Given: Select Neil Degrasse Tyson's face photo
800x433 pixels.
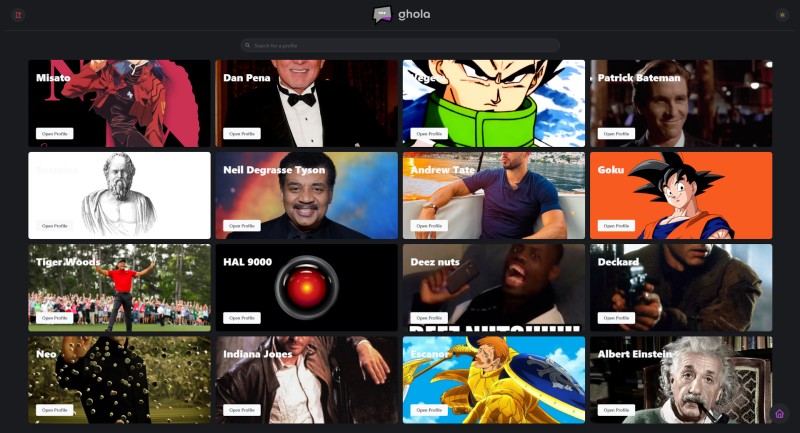Looking at the screenshot, I should (x=306, y=196).
